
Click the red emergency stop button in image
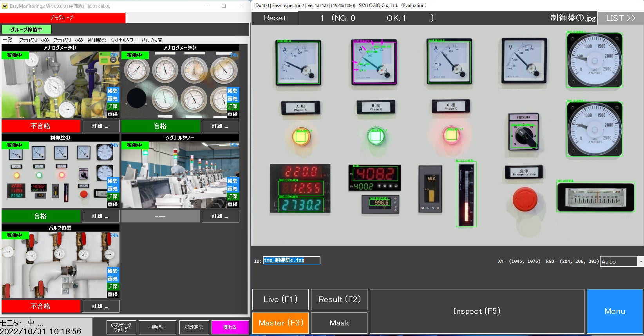click(525, 200)
